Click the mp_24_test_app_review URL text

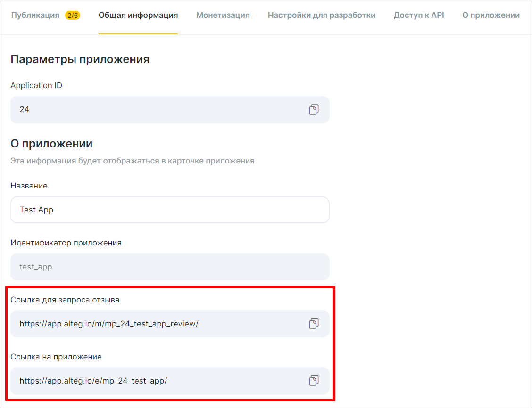click(x=109, y=324)
